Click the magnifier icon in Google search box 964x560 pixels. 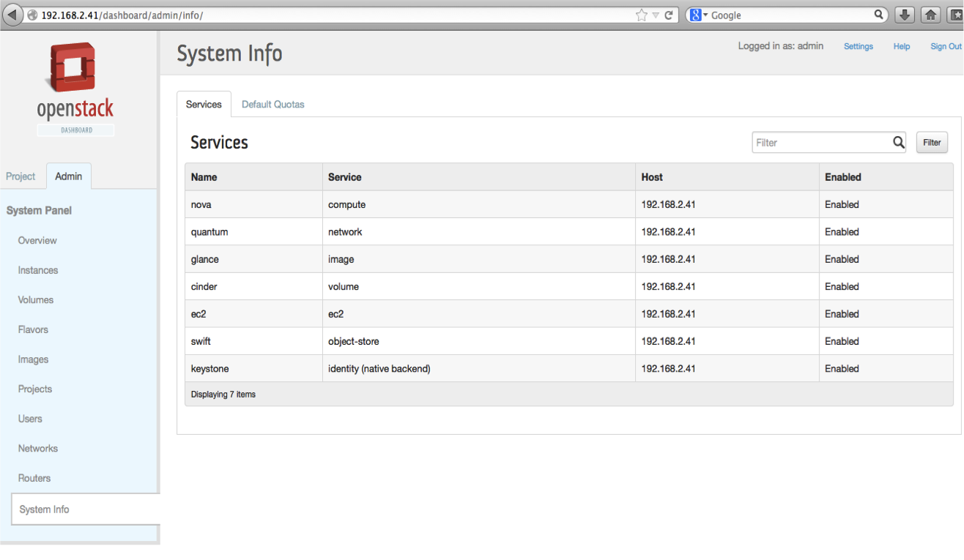point(880,15)
